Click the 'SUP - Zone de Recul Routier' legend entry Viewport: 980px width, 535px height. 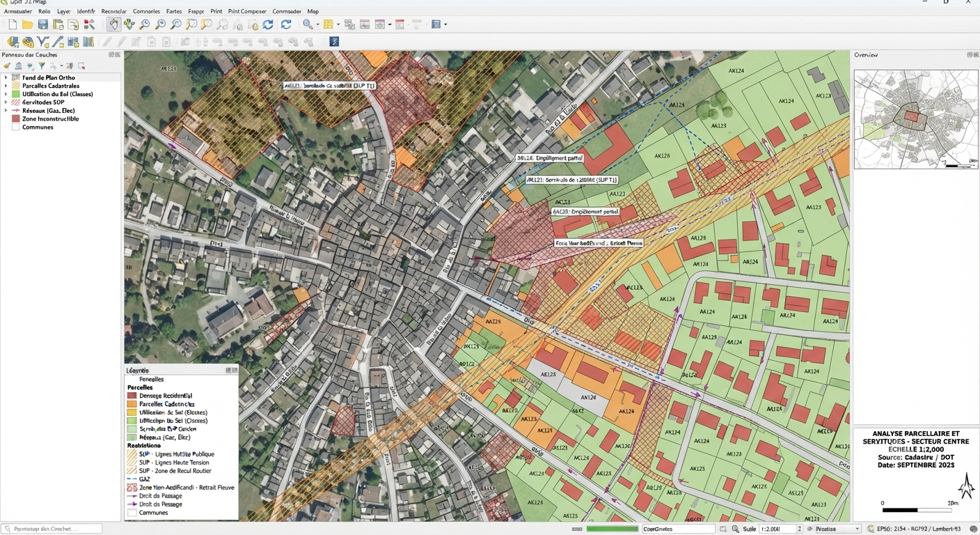(x=175, y=471)
